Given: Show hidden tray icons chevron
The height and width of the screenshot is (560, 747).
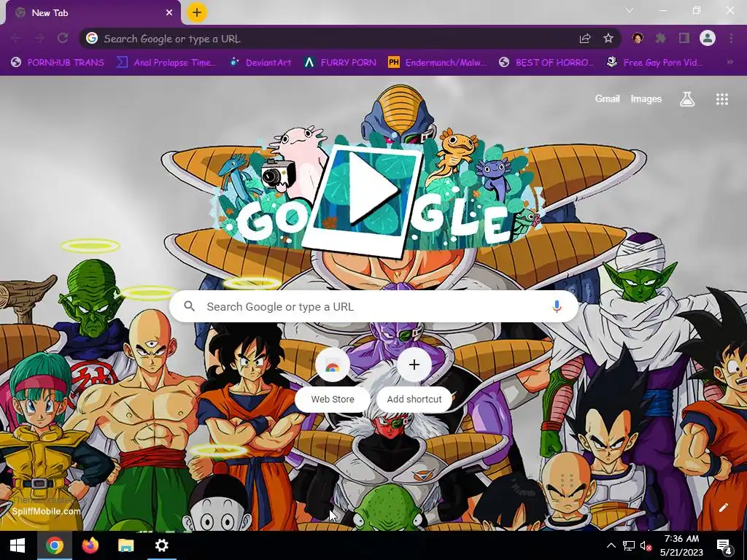Looking at the screenshot, I should 611,545.
